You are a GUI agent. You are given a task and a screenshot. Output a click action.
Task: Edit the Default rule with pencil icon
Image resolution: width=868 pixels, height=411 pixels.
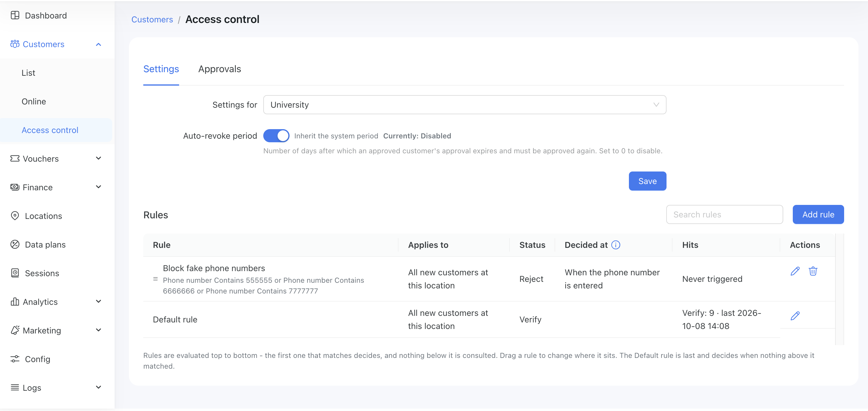[795, 316]
